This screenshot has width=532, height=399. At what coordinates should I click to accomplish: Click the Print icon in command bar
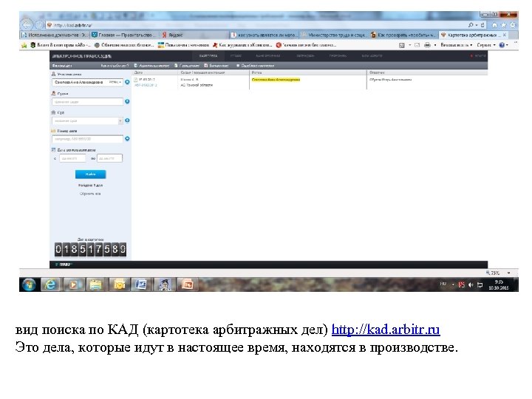[427, 45]
